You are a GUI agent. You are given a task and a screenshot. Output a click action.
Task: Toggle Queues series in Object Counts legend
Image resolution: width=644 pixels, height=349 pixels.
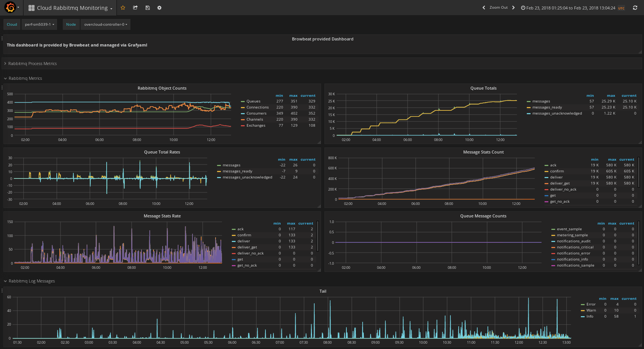pyautogui.click(x=253, y=101)
